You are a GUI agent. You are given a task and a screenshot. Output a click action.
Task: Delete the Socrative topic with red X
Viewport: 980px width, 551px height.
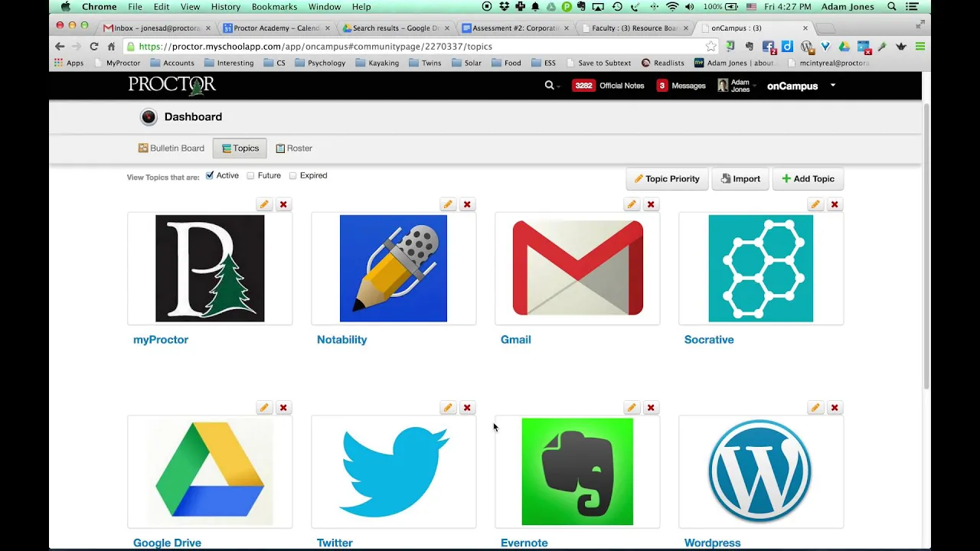click(x=835, y=204)
